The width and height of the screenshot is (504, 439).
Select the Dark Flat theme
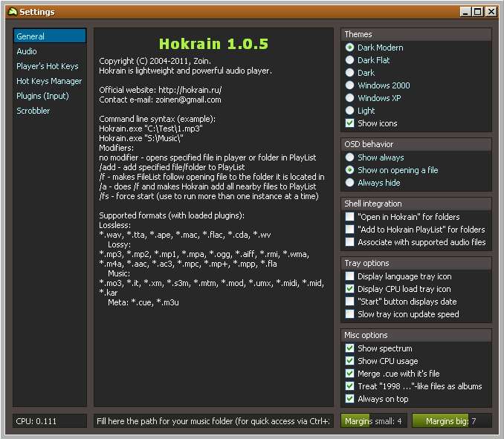point(350,60)
